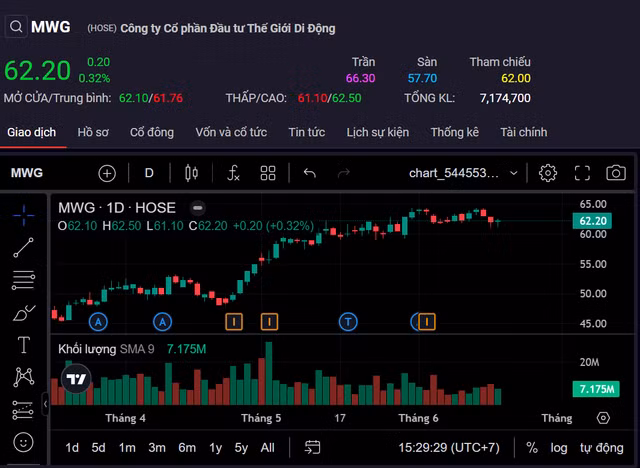Image resolution: width=640 pixels, height=468 pixels.
Task: Click the MWG symbol in chart toolbar
Action: tap(27, 173)
